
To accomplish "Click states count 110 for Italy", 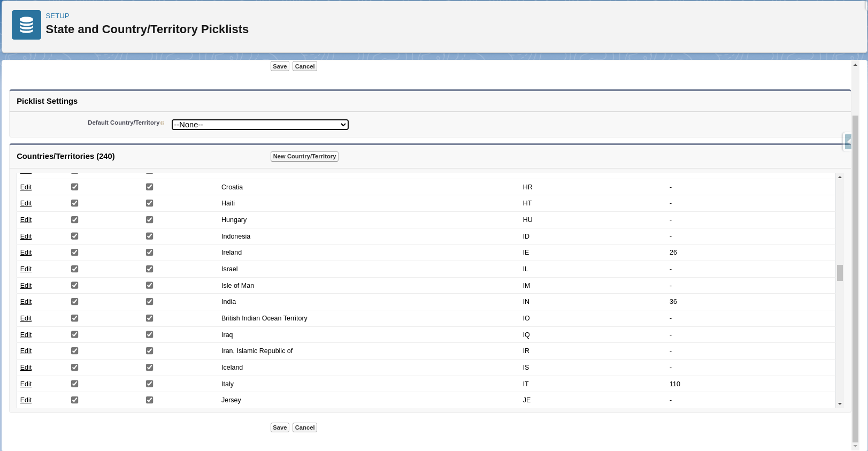I will click(x=675, y=384).
